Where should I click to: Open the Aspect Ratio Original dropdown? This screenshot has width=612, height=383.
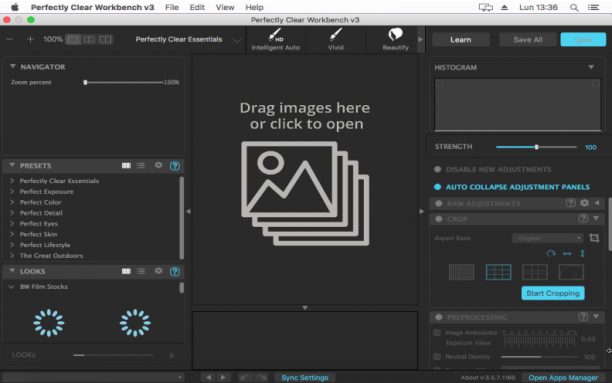point(547,238)
